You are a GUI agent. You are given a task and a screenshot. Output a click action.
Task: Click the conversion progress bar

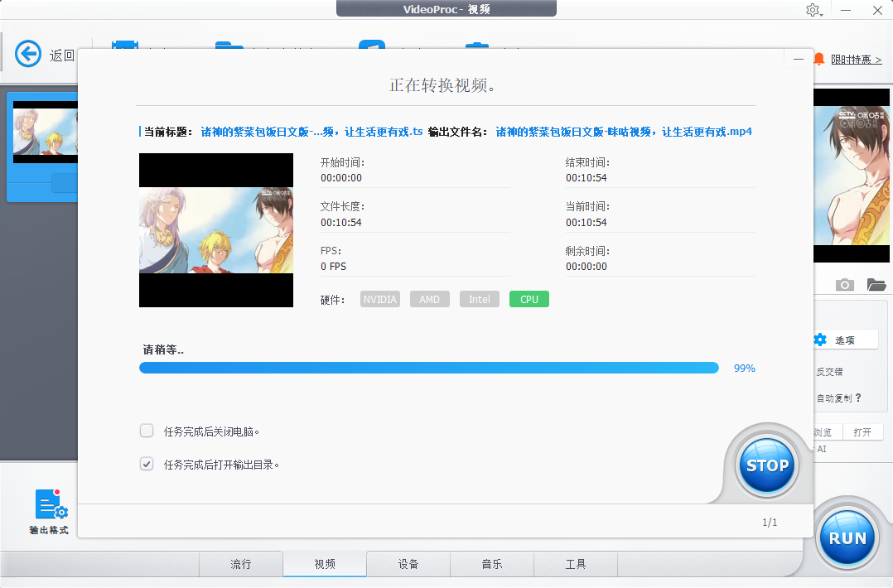(x=428, y=368)
